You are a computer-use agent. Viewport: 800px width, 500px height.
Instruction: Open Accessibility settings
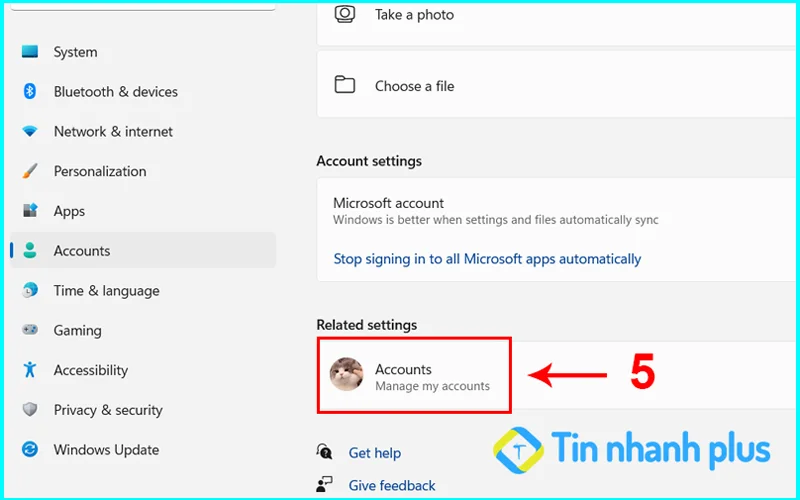[x=143, y=370]
